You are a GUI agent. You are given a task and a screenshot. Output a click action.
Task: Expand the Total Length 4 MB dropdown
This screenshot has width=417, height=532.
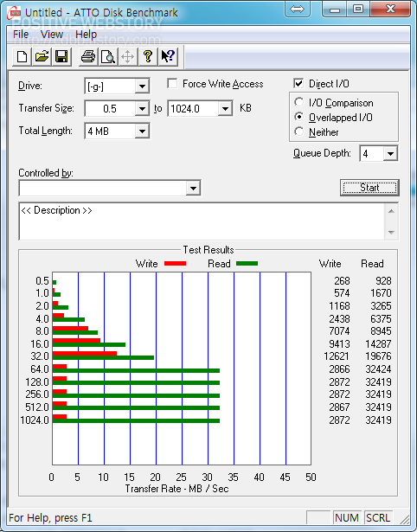142,131
